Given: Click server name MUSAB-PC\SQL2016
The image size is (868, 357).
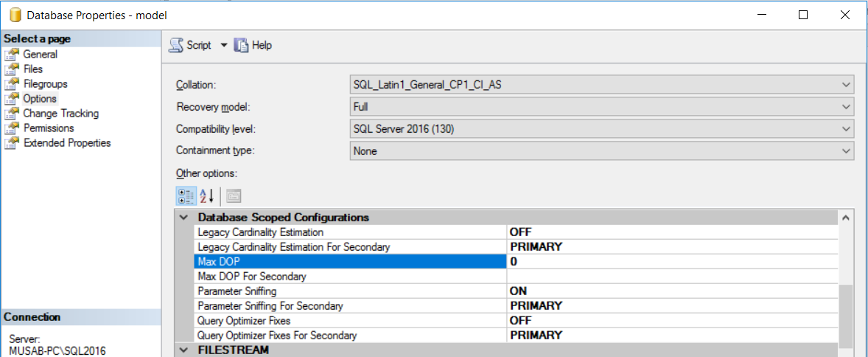Looking at the screenshot, I should tap(57, 351).
